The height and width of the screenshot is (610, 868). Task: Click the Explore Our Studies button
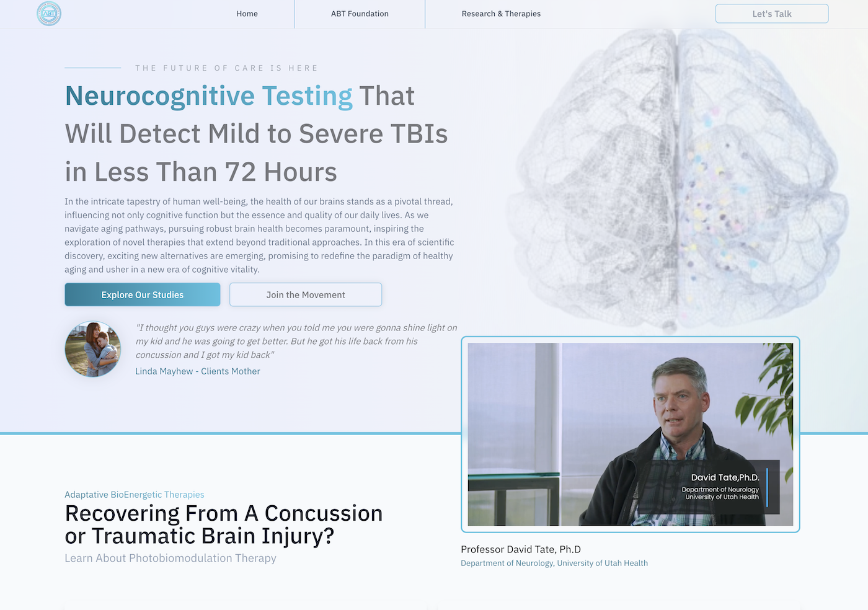pos(143,294)
